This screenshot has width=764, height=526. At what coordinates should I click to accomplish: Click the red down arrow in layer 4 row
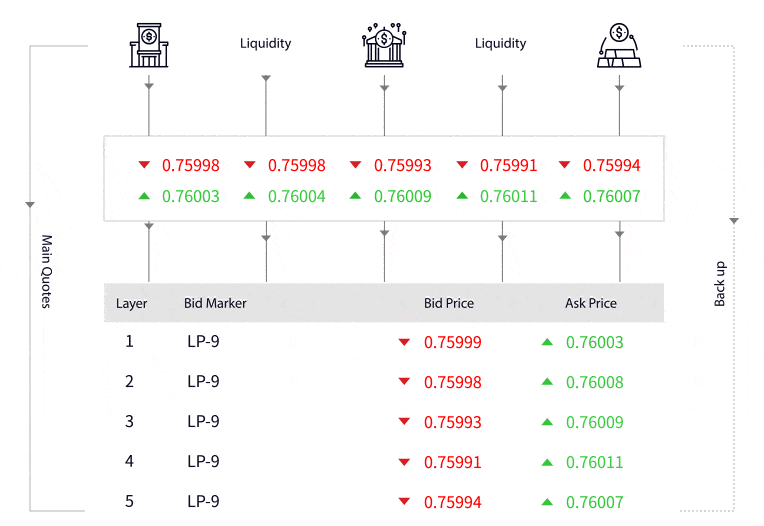coord(404,462)
